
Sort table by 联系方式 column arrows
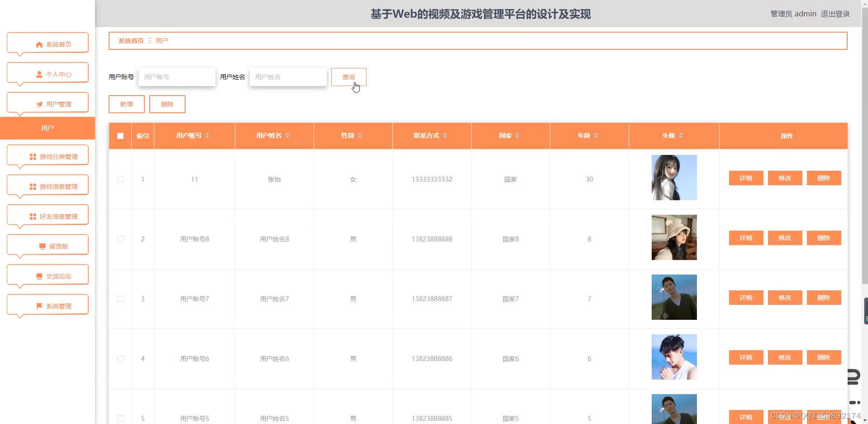[445, 135]
